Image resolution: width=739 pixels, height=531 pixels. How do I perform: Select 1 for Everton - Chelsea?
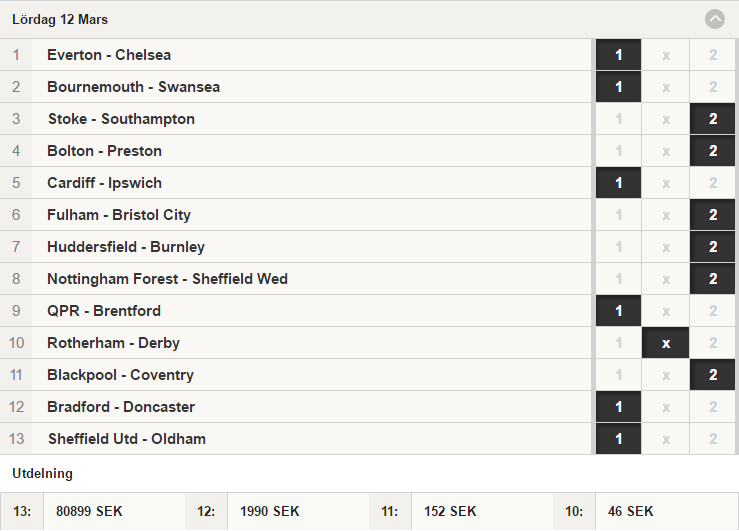(618, 55)
